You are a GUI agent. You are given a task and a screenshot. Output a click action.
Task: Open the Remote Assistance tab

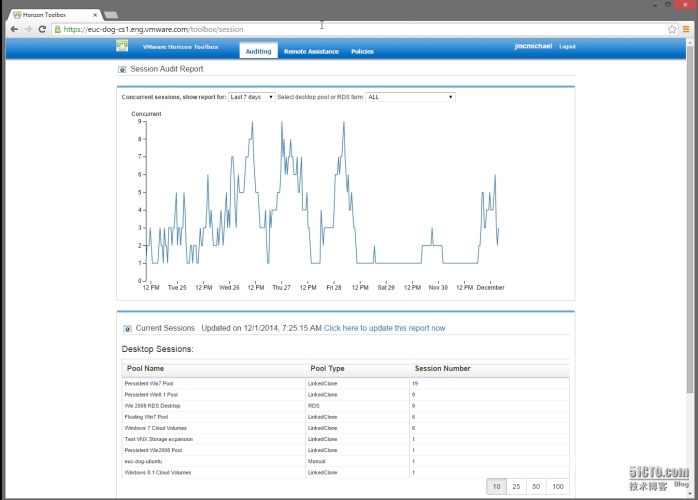[312, 52]
